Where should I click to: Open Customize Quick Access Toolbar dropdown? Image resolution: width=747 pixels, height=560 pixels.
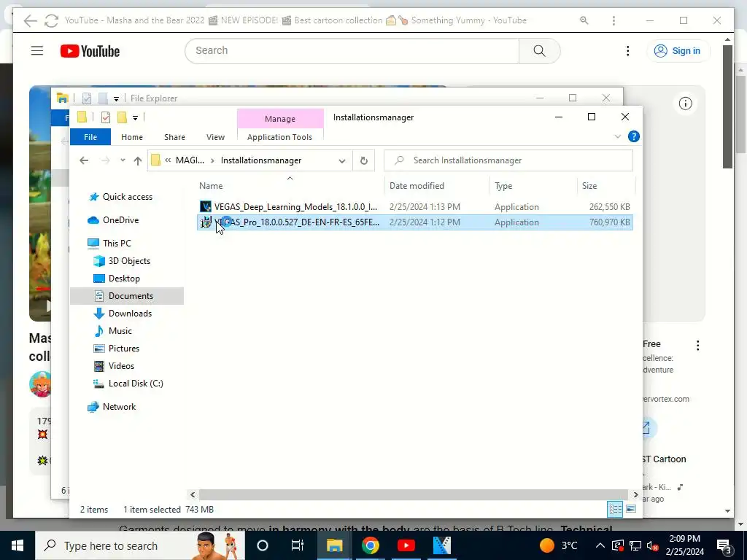[135, 118]
